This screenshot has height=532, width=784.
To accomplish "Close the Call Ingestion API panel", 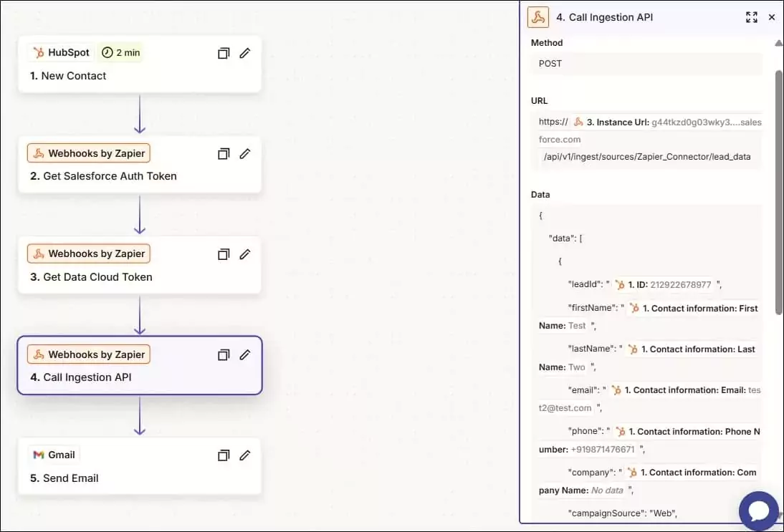I will click(772, 17).
